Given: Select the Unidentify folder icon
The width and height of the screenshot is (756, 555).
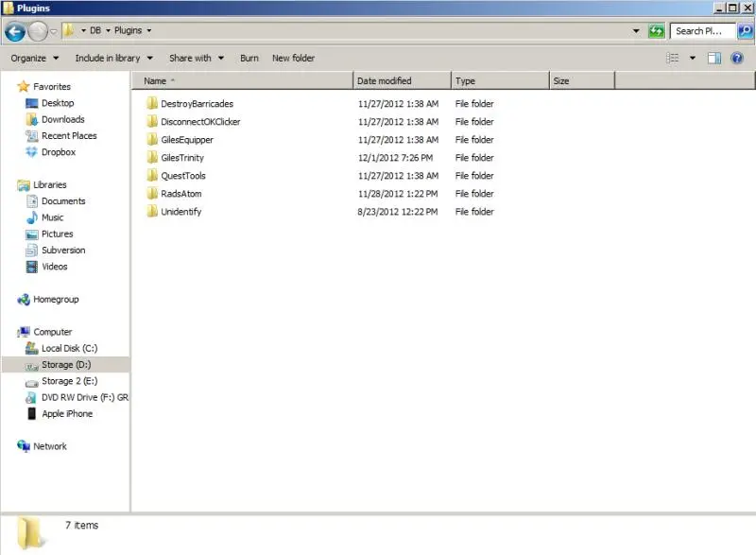Looking at the screenshot, I should tap(152, 211).
